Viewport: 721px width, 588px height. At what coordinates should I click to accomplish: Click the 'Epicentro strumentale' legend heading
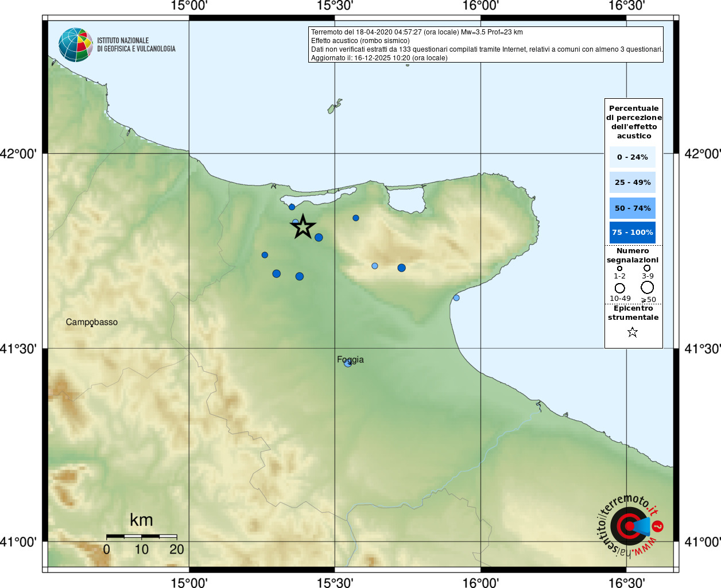633,313
